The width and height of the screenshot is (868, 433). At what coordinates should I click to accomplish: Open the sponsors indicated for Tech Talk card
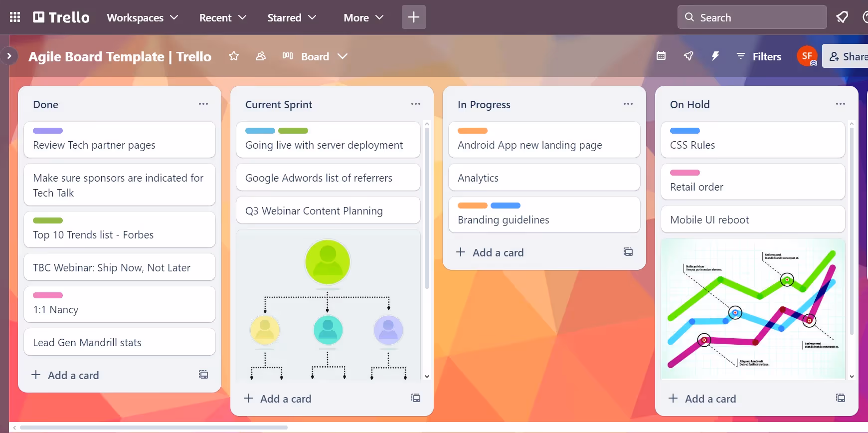tap(120, 185)
